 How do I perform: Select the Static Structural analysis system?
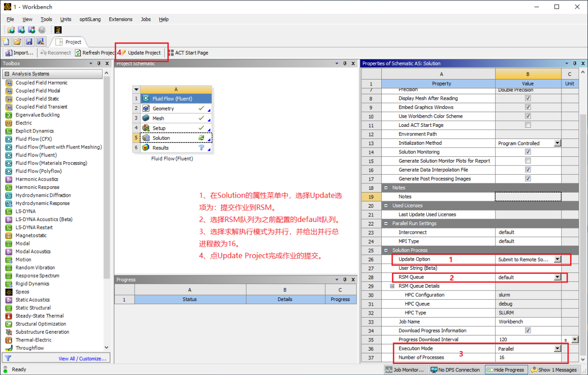click(x=33, y=307)
